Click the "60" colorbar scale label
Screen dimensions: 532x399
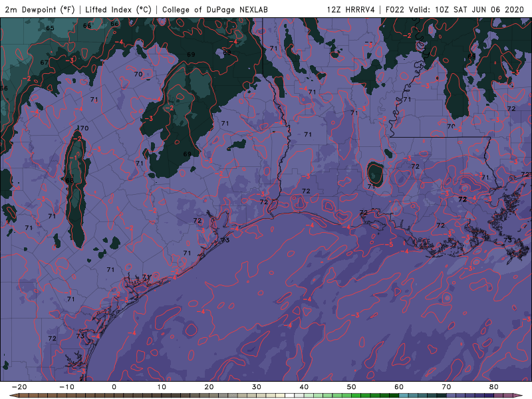click(x=399, y=387)
